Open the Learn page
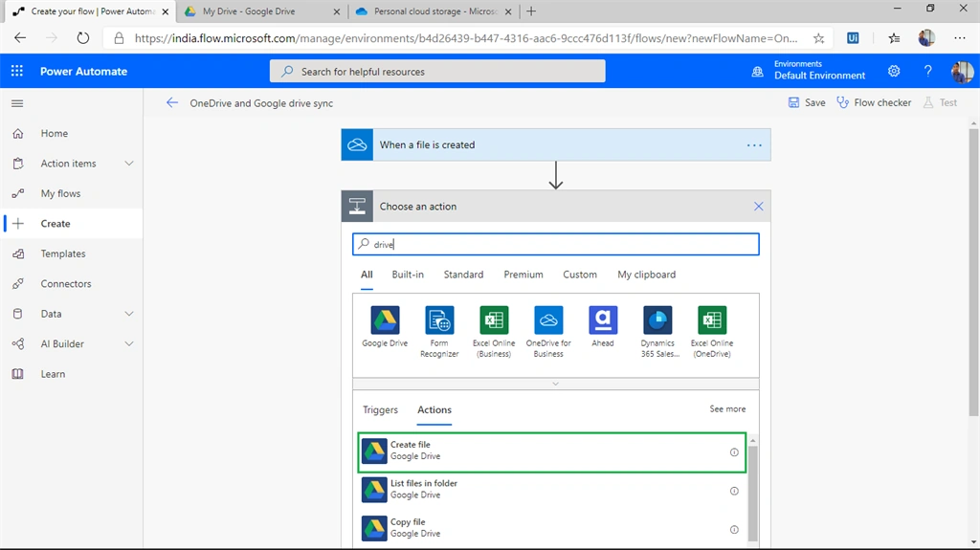 [x=53, y=374]
